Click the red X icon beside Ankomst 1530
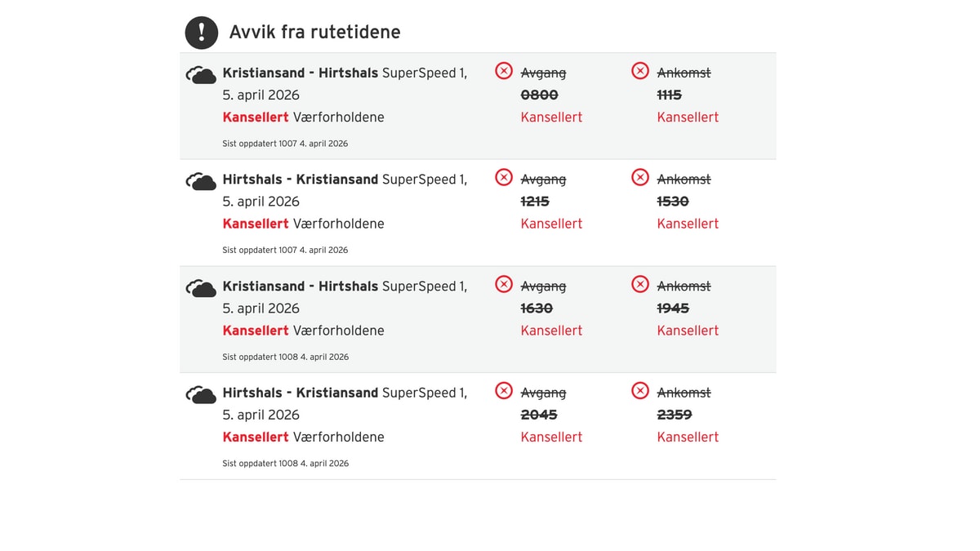 pyautogui.click(x=640, y=177)
